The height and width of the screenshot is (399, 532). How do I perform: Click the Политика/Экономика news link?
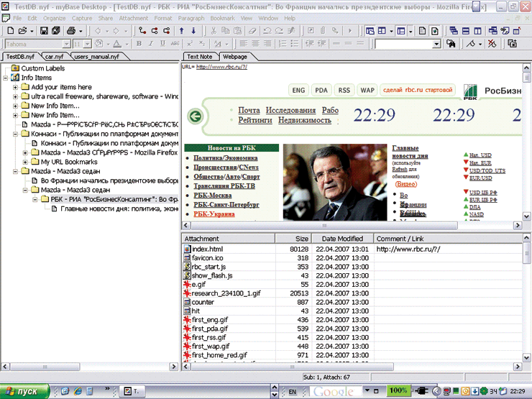coord(225,158)
